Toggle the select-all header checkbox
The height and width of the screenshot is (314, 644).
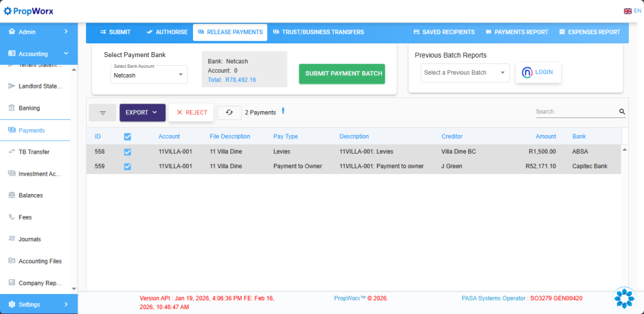(x=128, y=136)
